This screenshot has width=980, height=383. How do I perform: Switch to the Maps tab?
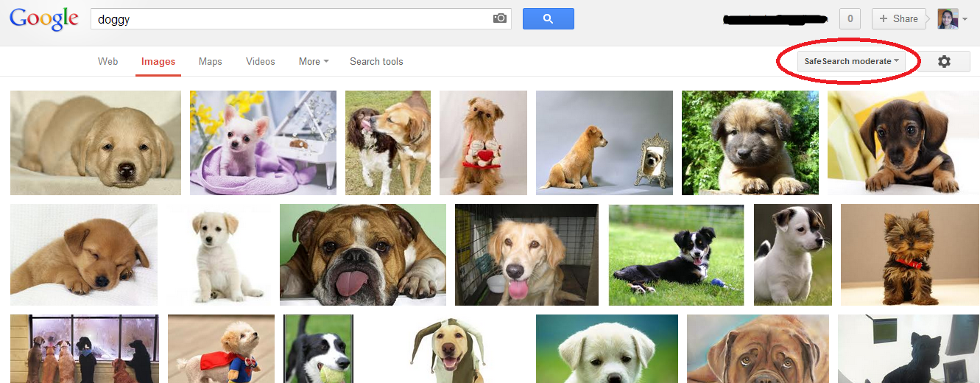click(210, 62)
